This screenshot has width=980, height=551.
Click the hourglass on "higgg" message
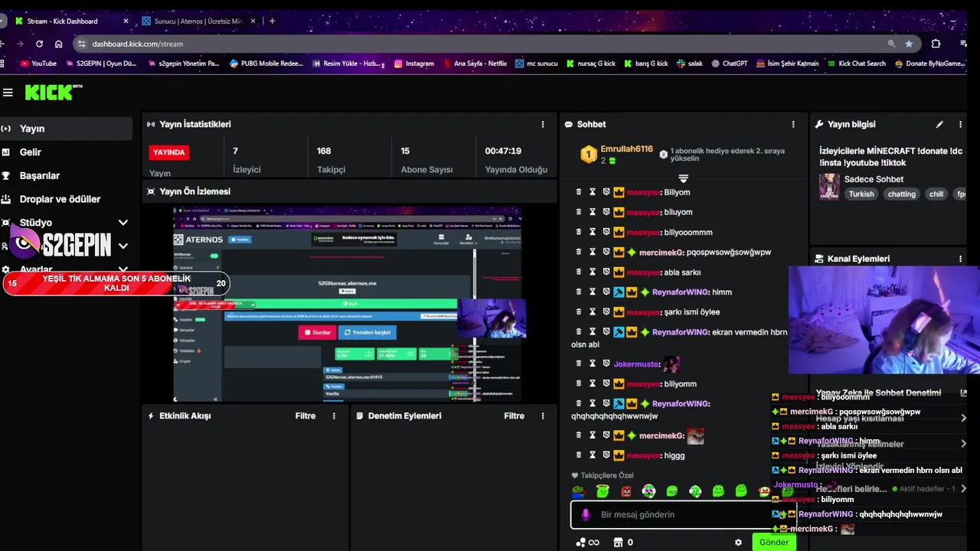(x=592, y=455)
